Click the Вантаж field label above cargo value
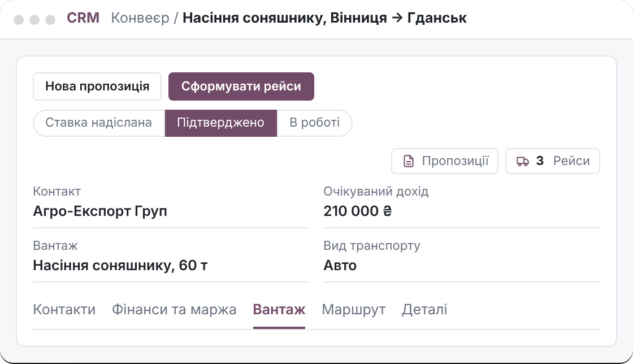 [x=55, y=245]
